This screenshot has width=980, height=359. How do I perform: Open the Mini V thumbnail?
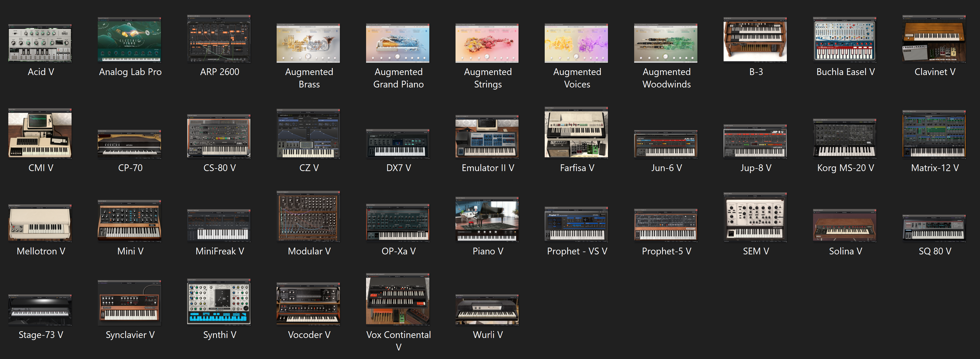(x=129, y=221)
